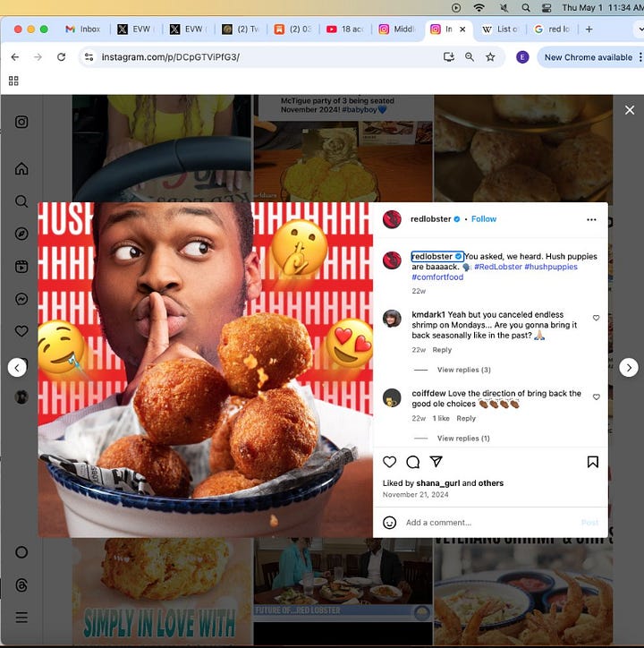
Task: Open Explore compass icon in the sidebar
Action: tap(21, 234)
